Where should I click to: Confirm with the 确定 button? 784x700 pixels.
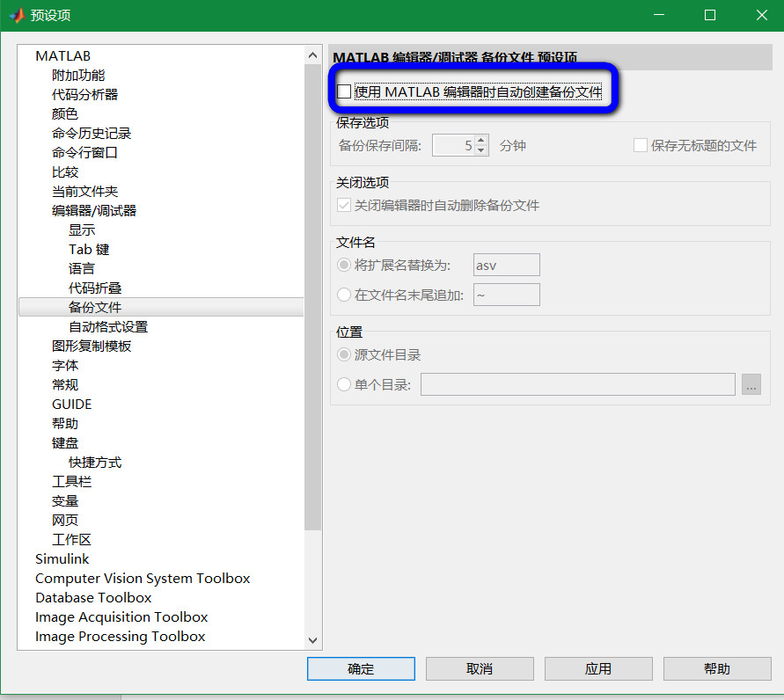[x=361, y=668]
